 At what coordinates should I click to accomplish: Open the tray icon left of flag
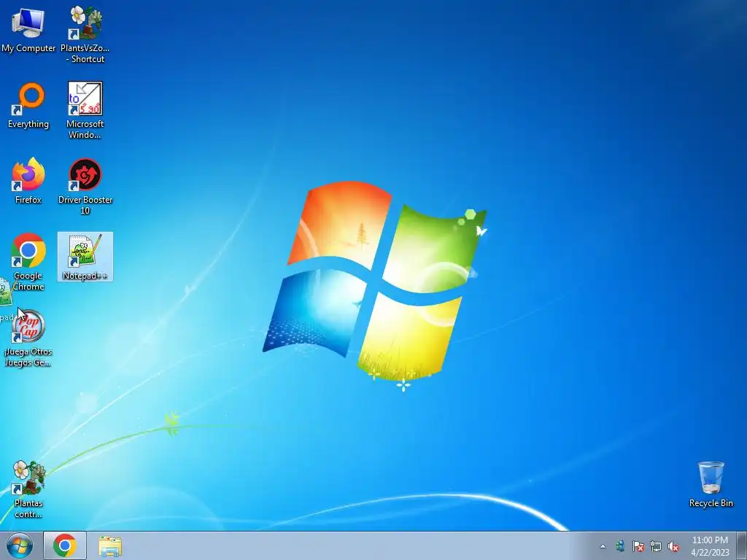[x=620, y=546]
